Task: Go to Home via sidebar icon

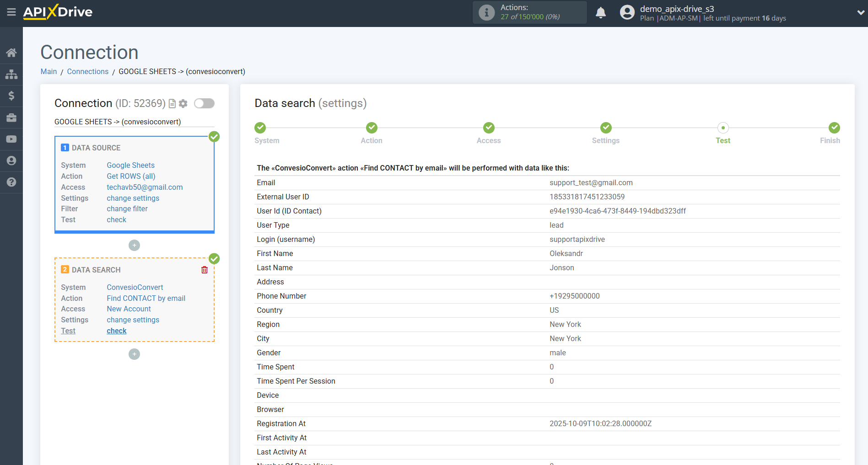Action: [11, 53]
